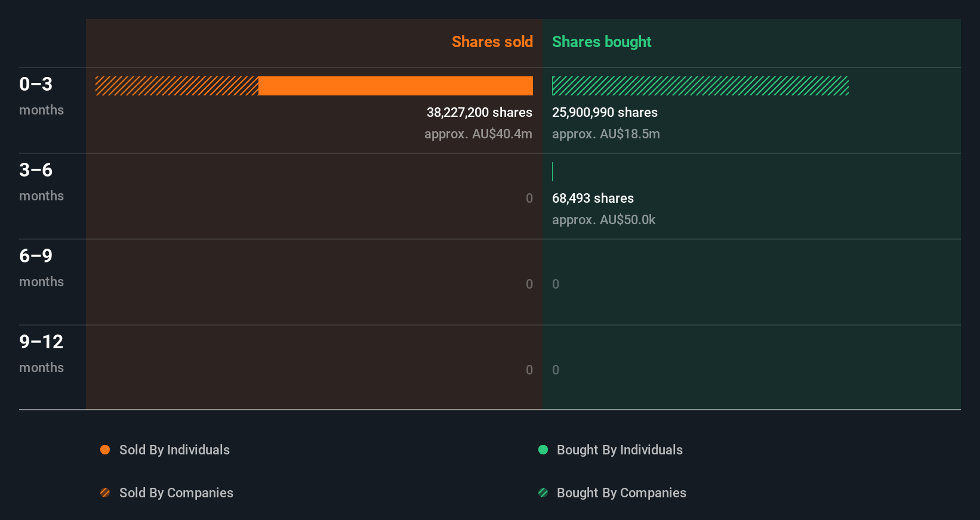Click the 25,900,990 shares bought value
The image size is (980, 520).
605,112
